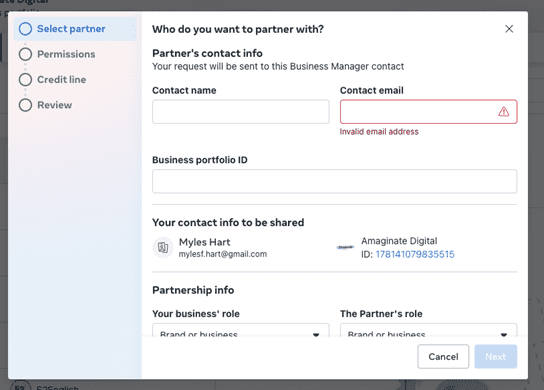Focus the Business portfolio ID field
Viewport: 544px width, 390px height.
click(334, 181)
